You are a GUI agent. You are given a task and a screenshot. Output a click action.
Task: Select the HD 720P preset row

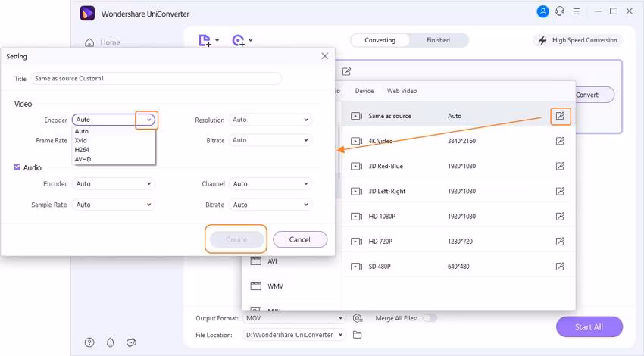[x=457, y=242]
